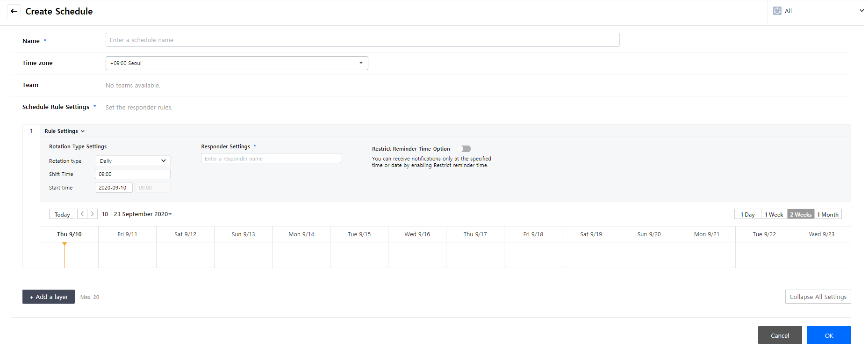The height and width of the screenshot is (357, 868).
Task: Click the All project icon at top right
Action: 777,11
